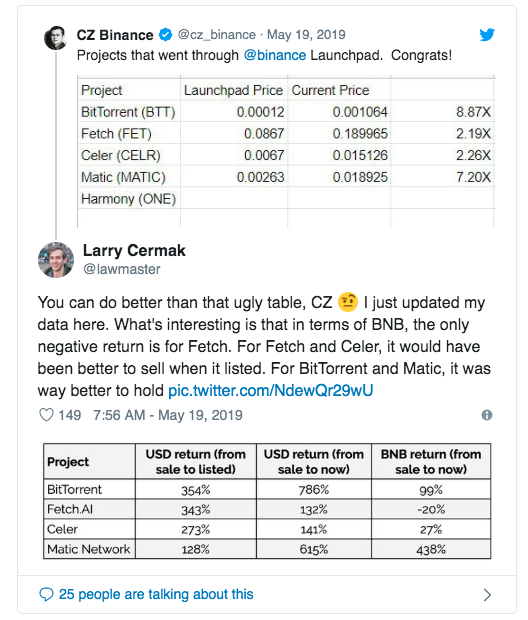
Task: Click the 7:56 AM - May 19, 2019 timestamp
Action: pos(168,415)
